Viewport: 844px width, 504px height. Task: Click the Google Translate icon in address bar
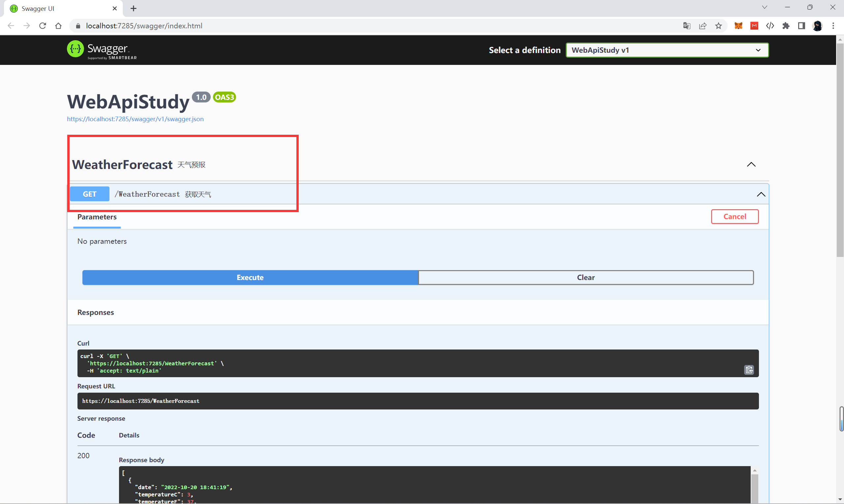pyautogui.click(x=686, y=26)
